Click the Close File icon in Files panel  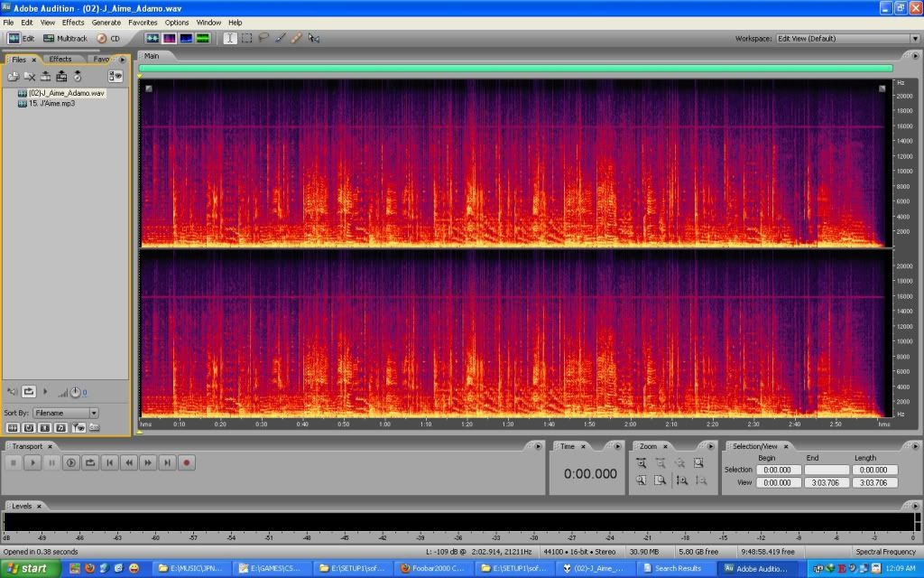[30, 77]
